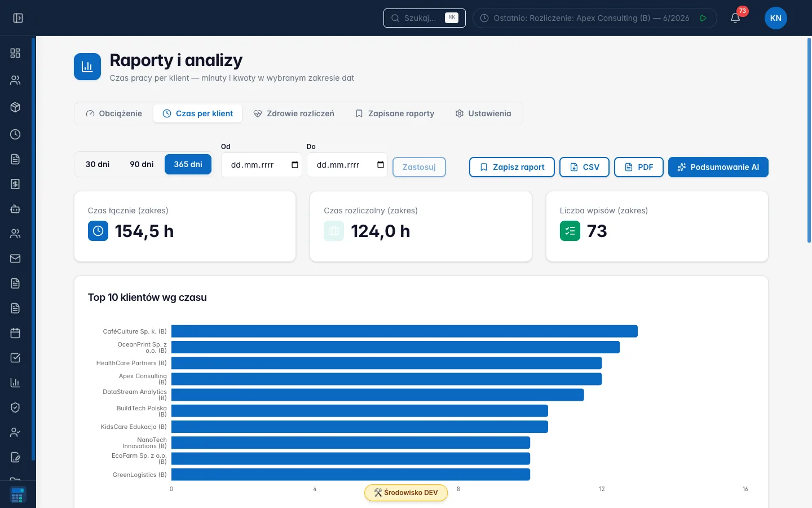Click the green play icon in recent item
812x508 pixels.
click(703, 18)
